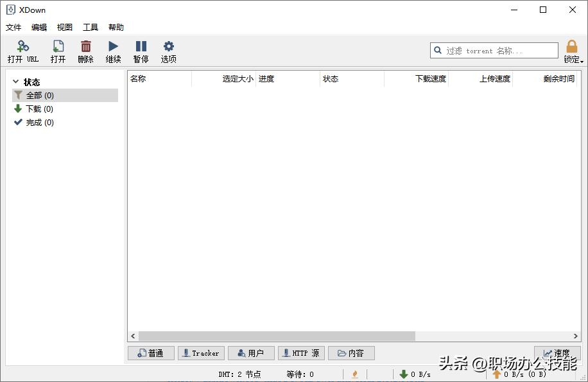Image resolution: width=588 pixels, height=382 pixels.
Task: Switch to the 普通 tab
Action: click(x=151, y=353)
